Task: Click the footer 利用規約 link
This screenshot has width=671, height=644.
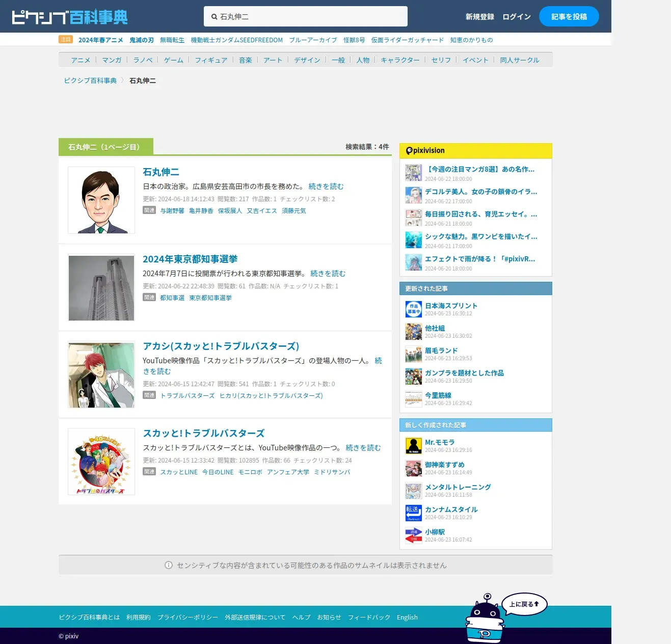Action: point(139,618)
